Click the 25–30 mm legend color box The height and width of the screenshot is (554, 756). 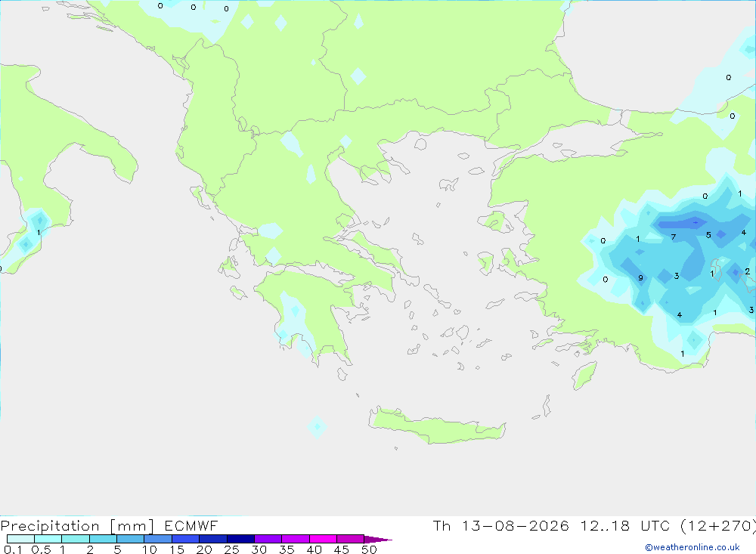240,539
